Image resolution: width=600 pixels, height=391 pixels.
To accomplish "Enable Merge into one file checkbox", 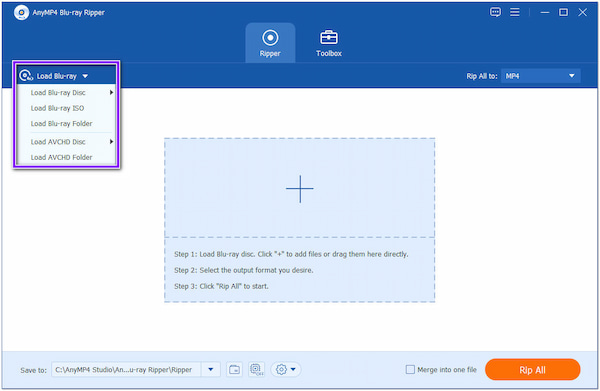I will click(x=410, y=370).
